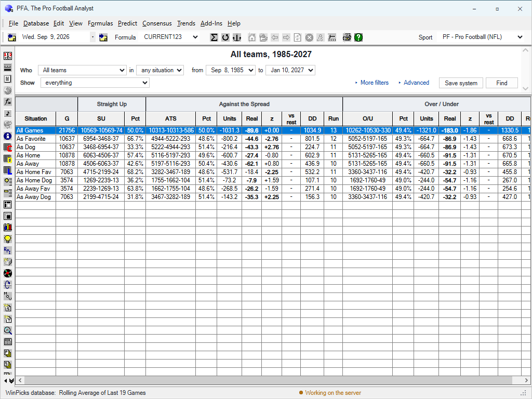The image size is (532, 399).
Task: Click the circular refresh arrow toolbar icon
Action: pyautogui.click(x=225, y=37)
